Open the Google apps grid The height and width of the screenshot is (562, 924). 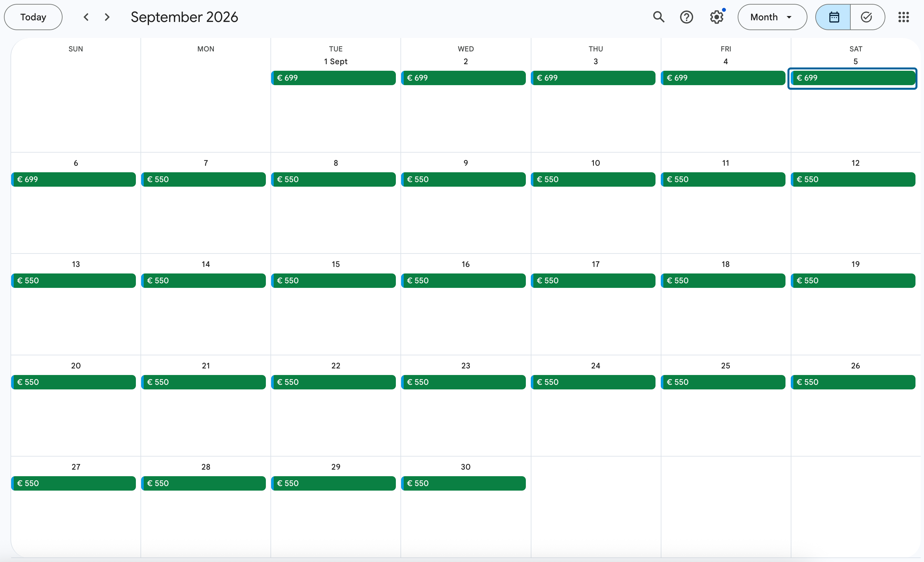point(903,17)
